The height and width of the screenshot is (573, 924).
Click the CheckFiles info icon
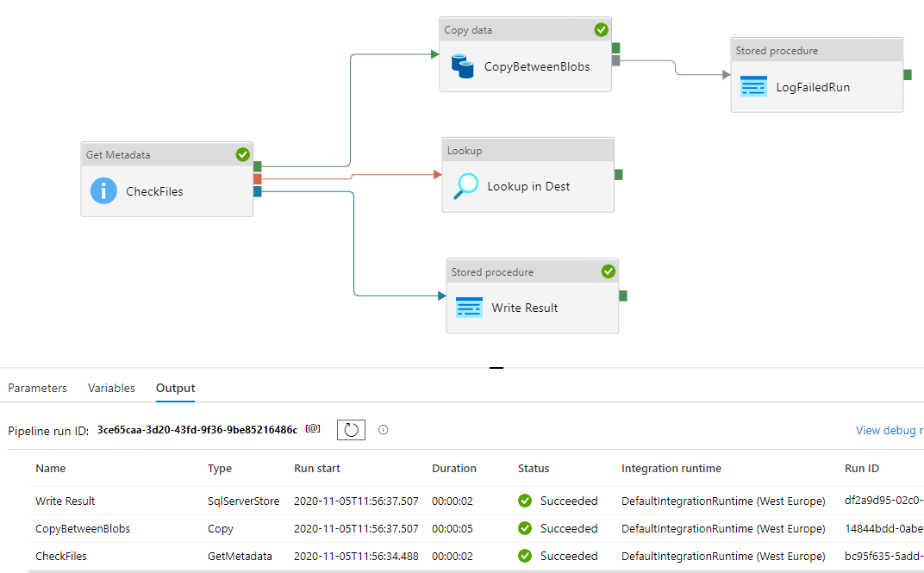tap(103, 191)
